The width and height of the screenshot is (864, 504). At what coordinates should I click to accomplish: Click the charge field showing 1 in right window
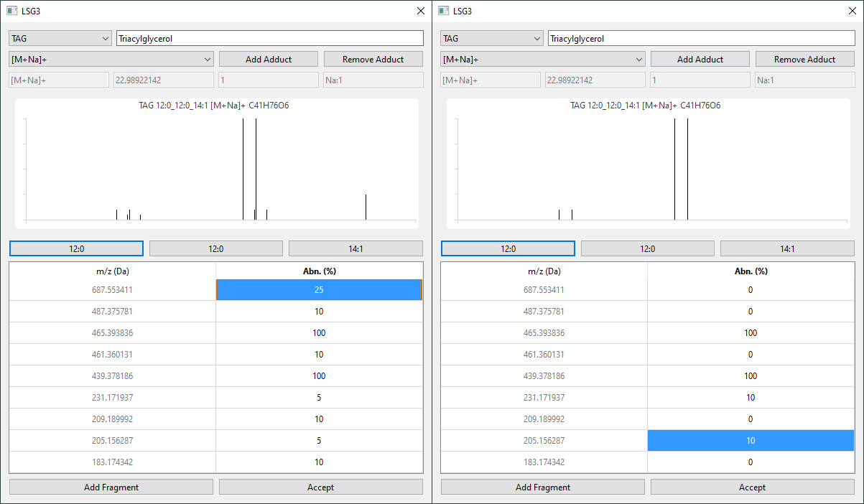700,80
